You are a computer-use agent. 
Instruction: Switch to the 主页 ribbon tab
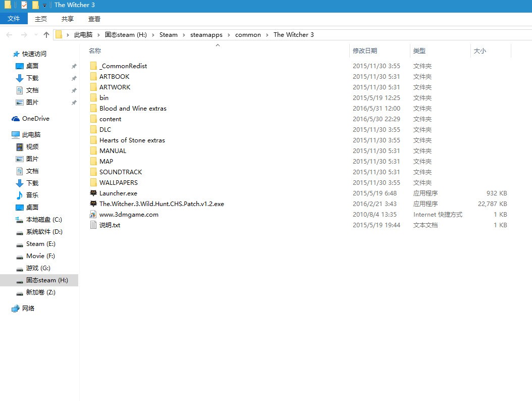click(41, 19)
